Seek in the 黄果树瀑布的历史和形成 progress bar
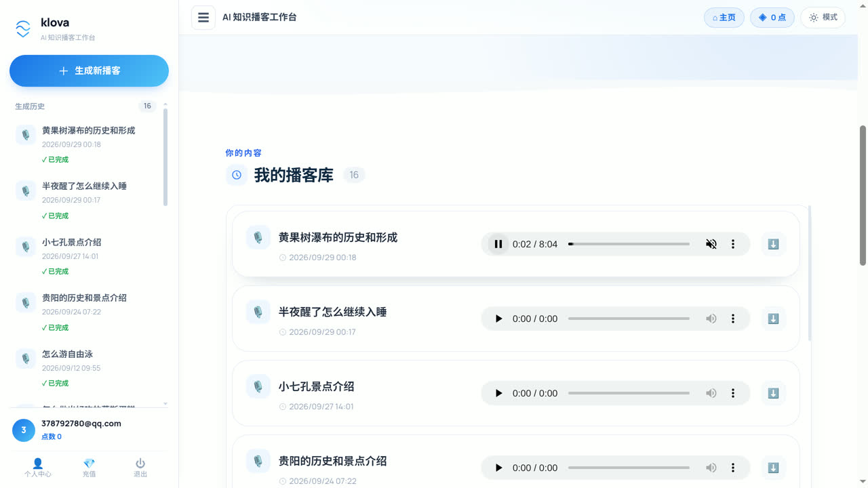Viewport: 868px width, 488px height. [x=629, y=244]
